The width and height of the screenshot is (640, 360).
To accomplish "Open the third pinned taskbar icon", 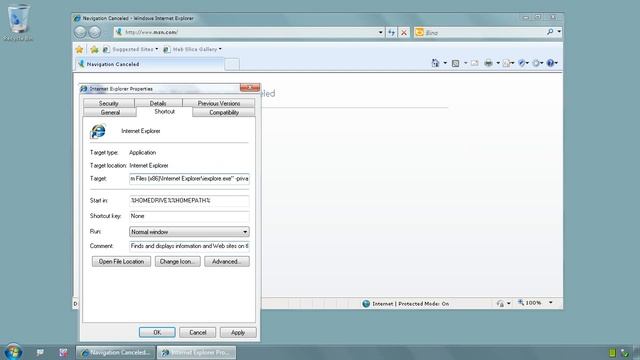I will (x=63, y=352).
